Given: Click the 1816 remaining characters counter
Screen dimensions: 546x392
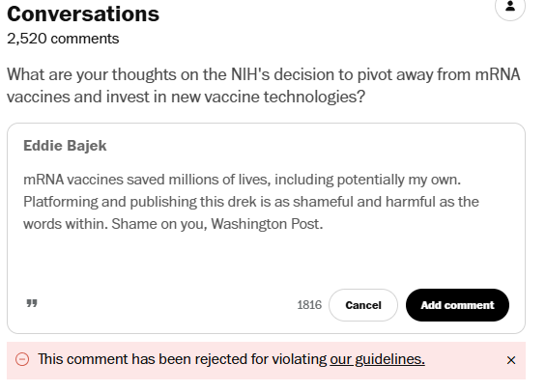Looking at the screenshot, I should click(309, 305).
